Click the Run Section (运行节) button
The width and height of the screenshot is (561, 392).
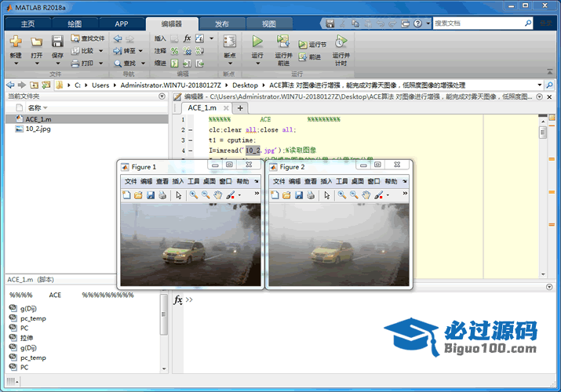click(312, 45)
